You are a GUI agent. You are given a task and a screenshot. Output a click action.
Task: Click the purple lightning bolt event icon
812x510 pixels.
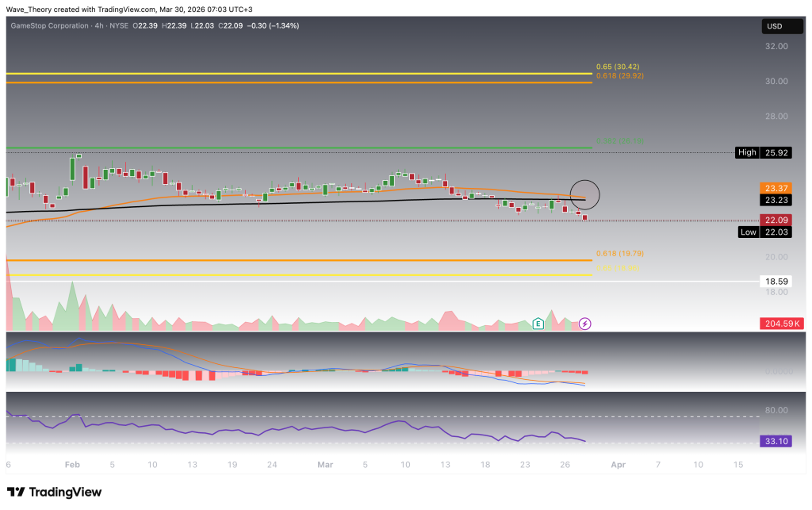(585, 324)
